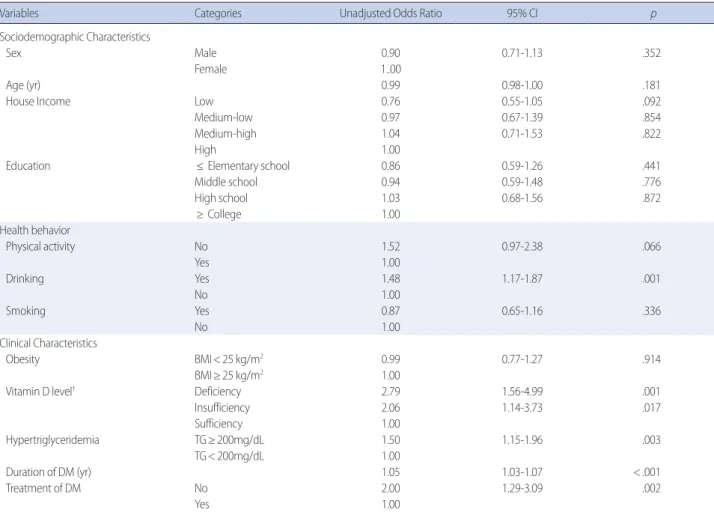Select the Age confidence interval '0.98-1.00'
The image size is (714, 515).
click(x=522, y=85)
